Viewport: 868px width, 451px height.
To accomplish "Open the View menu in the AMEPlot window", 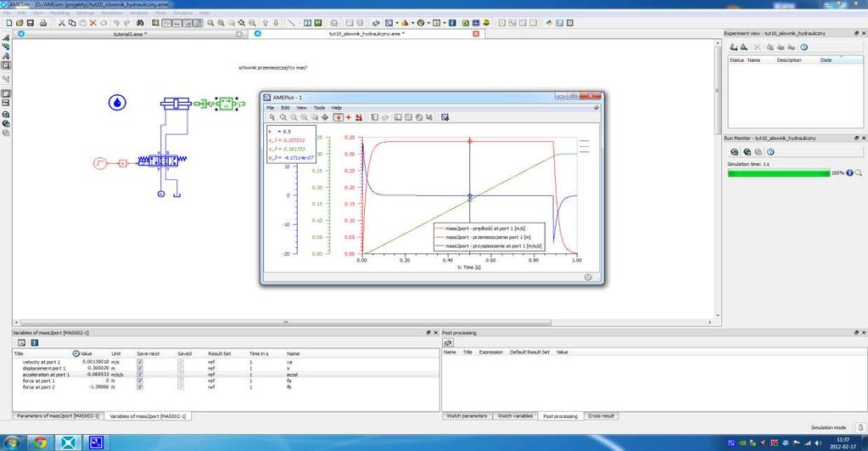I will pyautogui.click(x=301, y=108).
